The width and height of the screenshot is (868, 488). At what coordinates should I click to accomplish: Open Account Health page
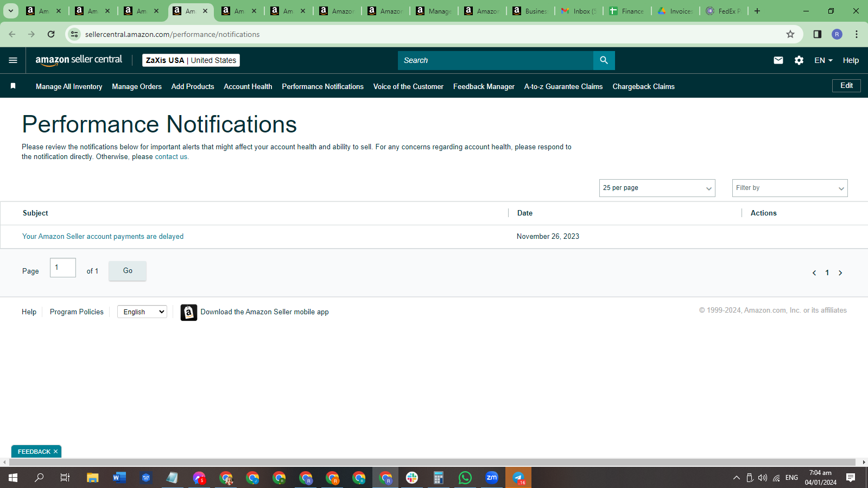(x=248, y=86)
